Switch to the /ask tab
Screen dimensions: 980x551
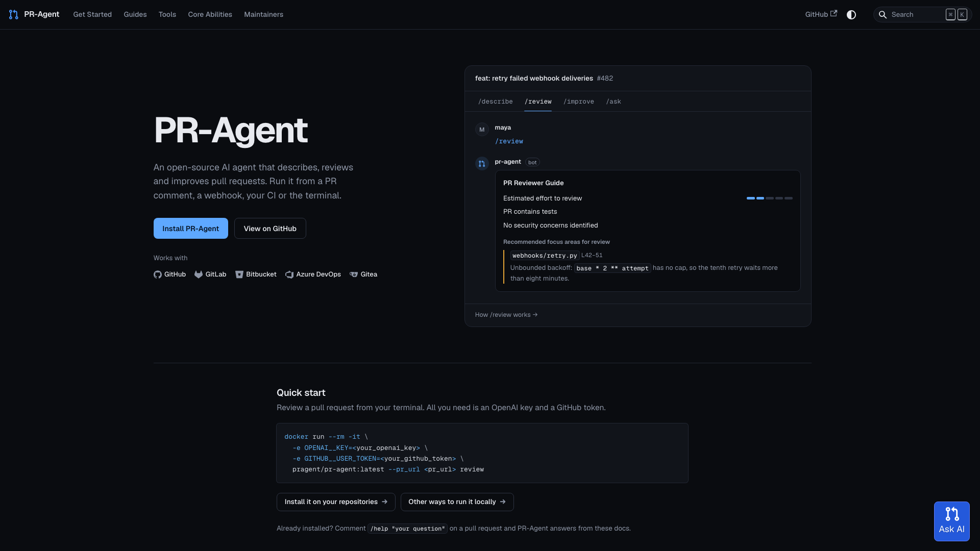(614, 102)
